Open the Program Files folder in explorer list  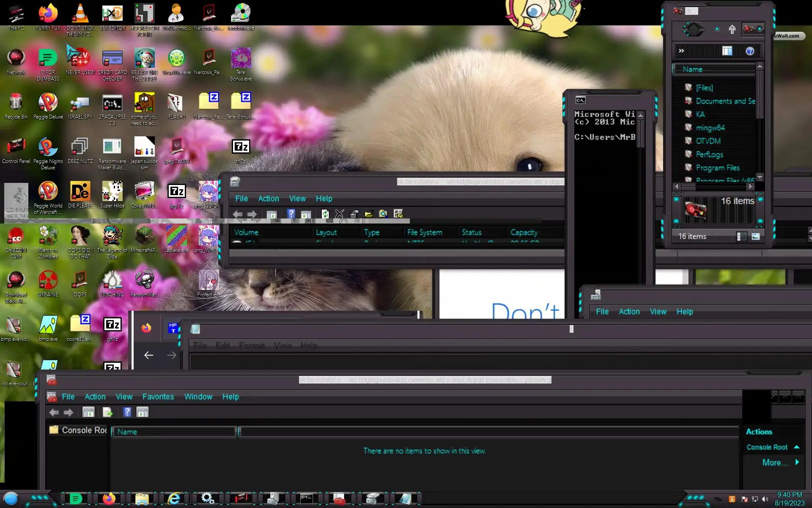tap(717, 168)
